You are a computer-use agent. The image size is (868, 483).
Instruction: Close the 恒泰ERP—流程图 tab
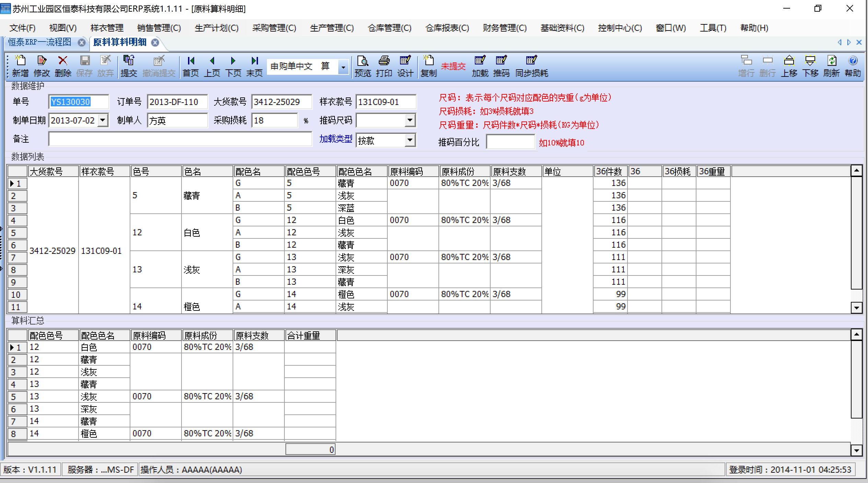[81, 43]
